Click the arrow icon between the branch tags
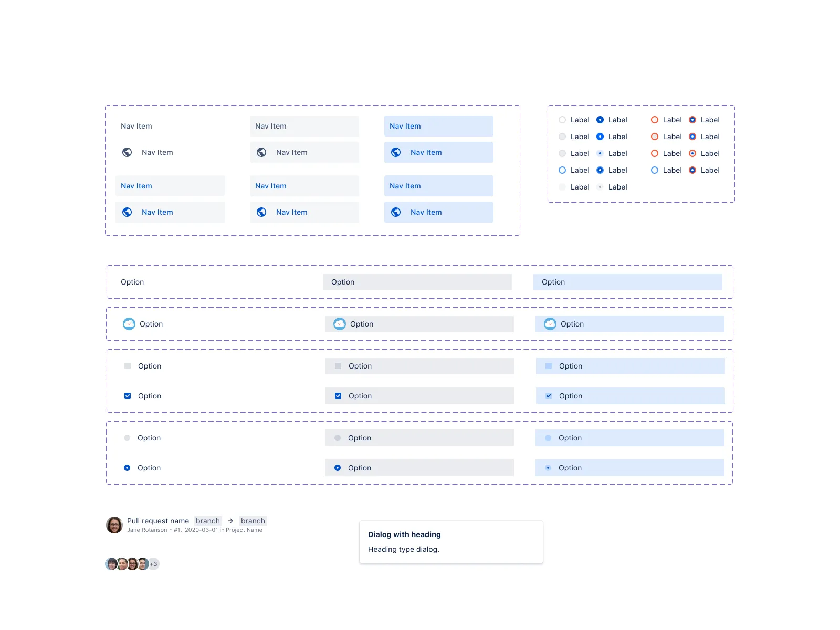The height and width of the screenshot is (630, 840). click(x=230, y=520)
